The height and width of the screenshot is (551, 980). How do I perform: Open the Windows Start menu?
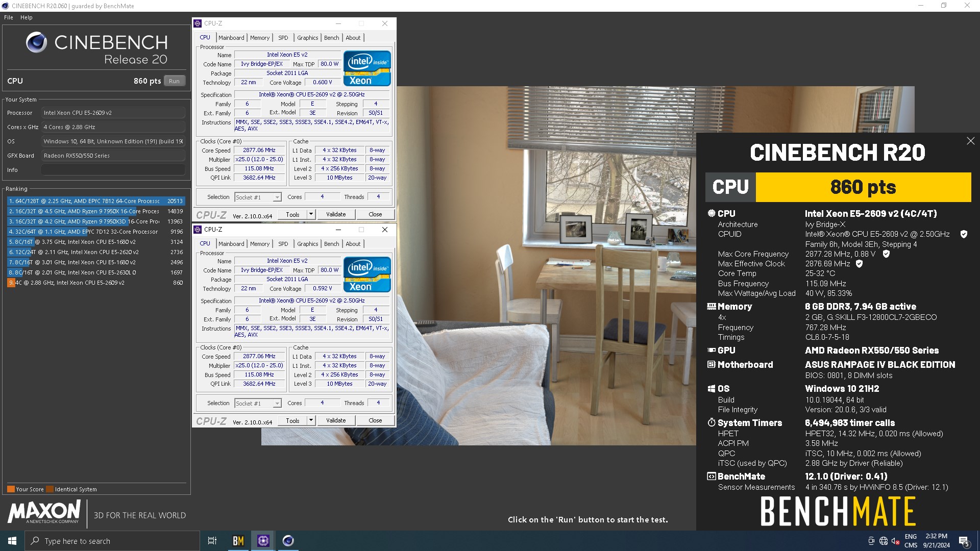pyautogui.click(x=12, y=541)
